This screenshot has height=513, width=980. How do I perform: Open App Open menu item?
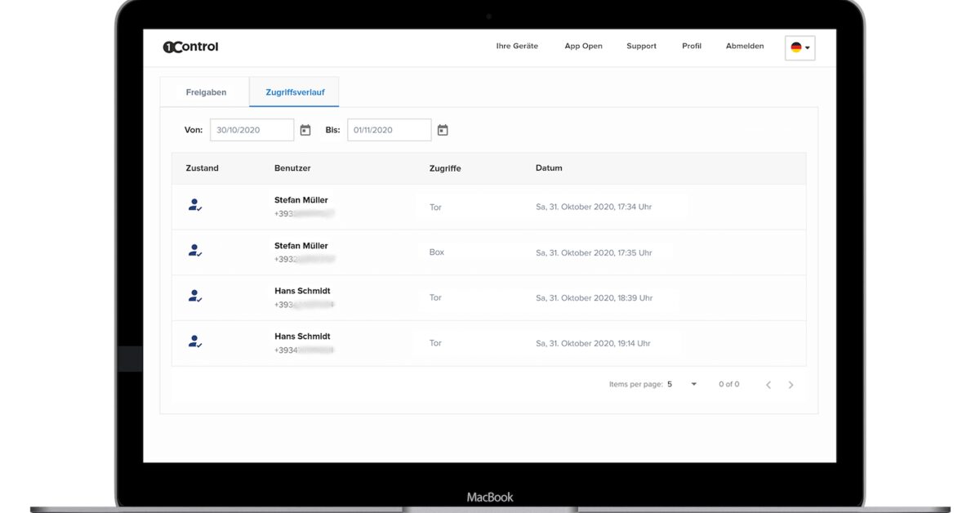coord(583,46)
